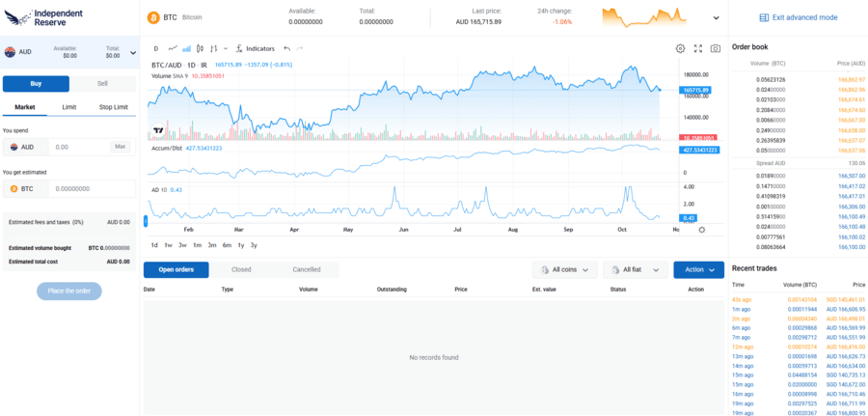Screen dimensions: 868x416
Task: Set chart range to 3w
Action: 182,245
